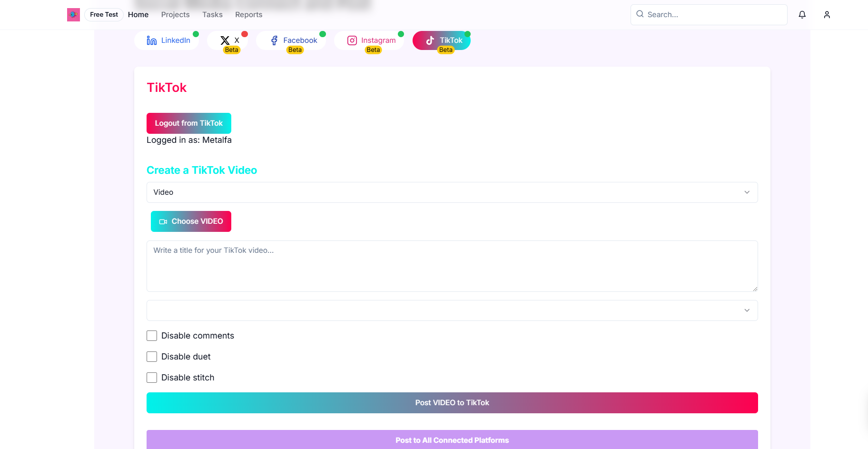
Task: Open the Reports menu item
Action: click(249, 15)
